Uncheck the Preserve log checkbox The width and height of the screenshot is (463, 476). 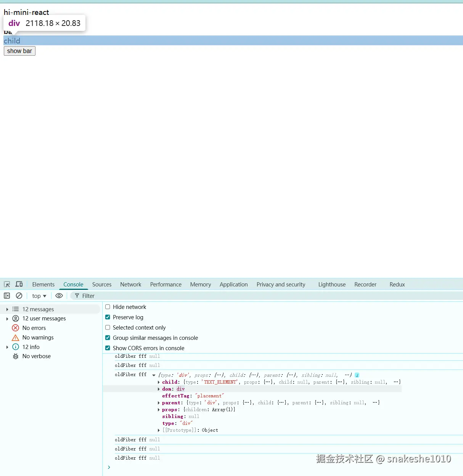(x=108, y=317)
